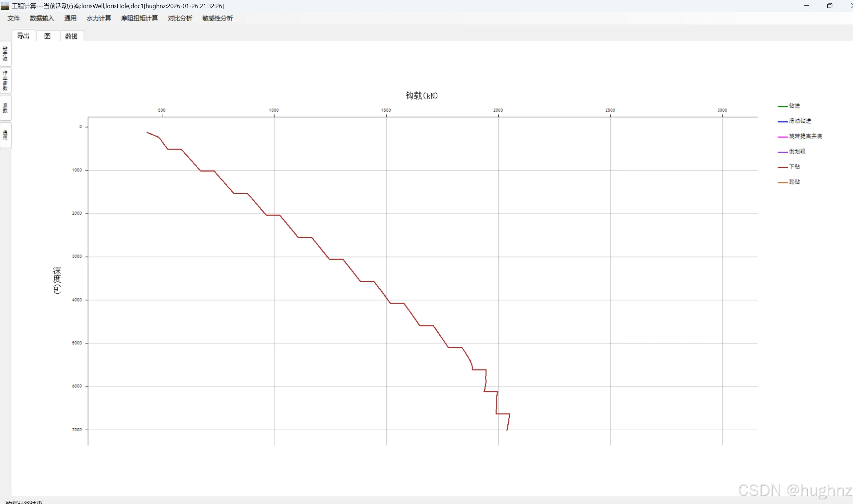
Task: Open the 通用 vertical side tab
Action: 5,135
